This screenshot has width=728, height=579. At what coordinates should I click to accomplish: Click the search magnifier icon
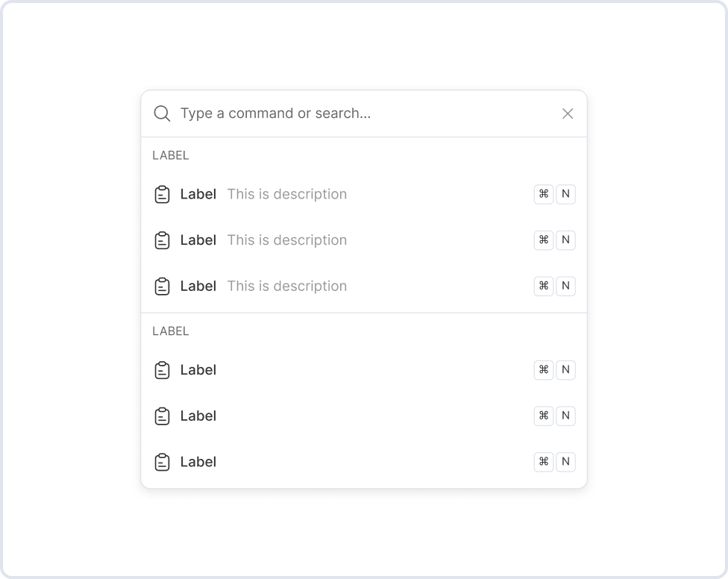point(162,113)
